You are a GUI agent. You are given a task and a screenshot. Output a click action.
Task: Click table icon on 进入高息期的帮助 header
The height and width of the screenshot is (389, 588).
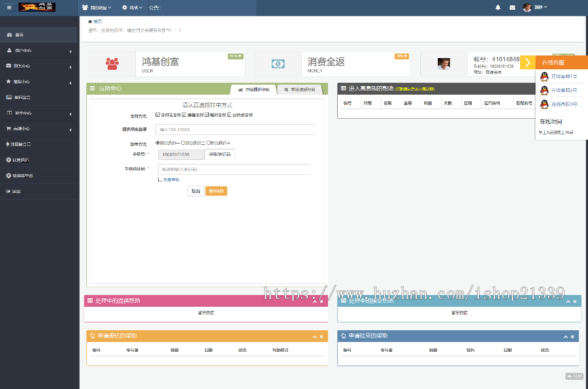click(343, 89)
